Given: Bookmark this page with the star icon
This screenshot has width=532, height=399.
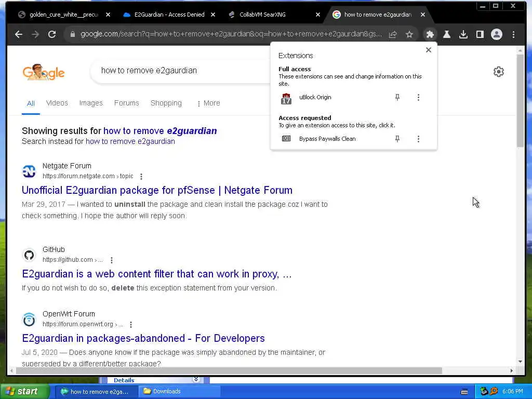Looking at the screenshot, I should [409, 34].
